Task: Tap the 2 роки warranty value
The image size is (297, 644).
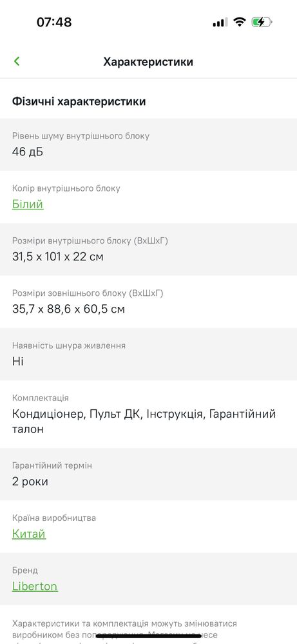Action: [x=30, y=482]
